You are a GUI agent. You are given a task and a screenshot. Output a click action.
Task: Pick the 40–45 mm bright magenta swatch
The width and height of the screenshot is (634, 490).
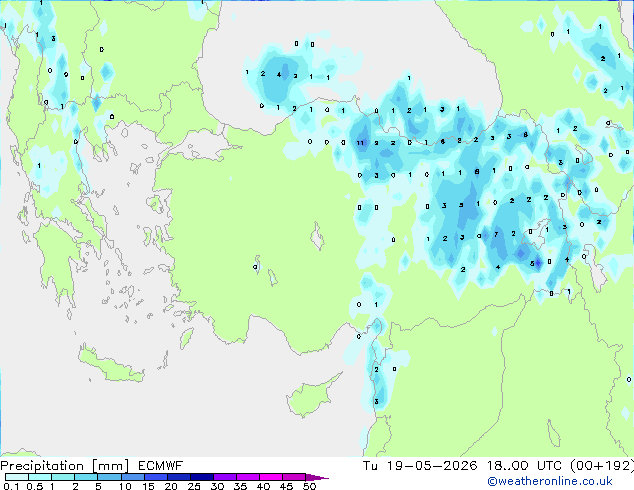271,477
